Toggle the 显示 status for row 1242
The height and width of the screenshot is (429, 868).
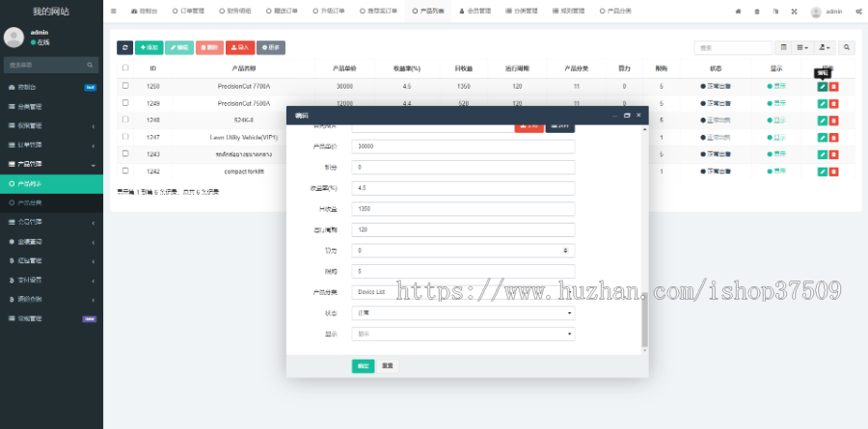point(776,172)
